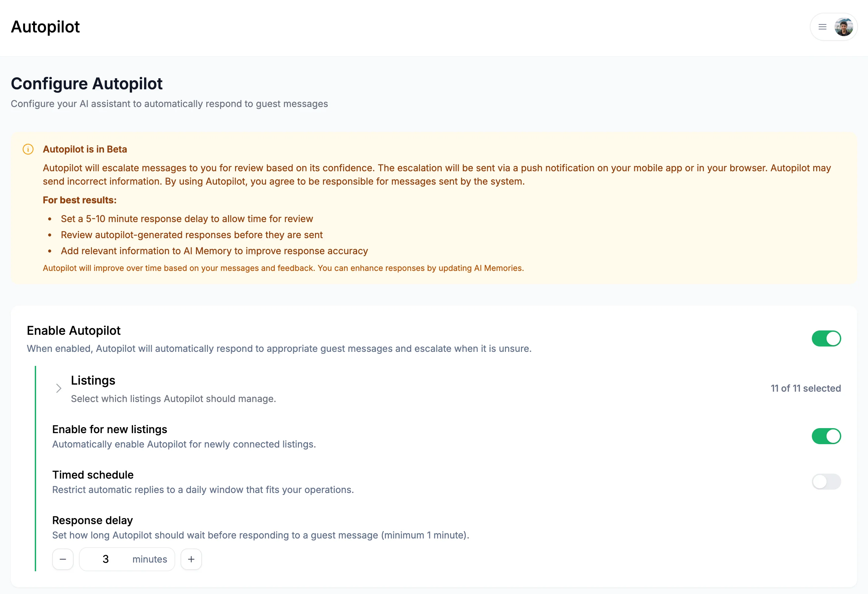The height and width of the screenshot is (594, 868).
Task: Click the "Autopilot is in Beta" title
Action: (85, 150)
